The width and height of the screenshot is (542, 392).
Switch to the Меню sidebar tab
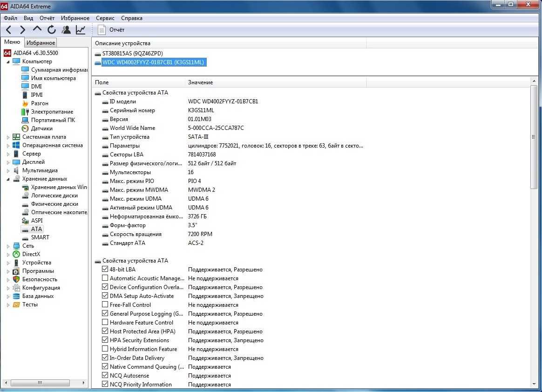pos(12,42)
